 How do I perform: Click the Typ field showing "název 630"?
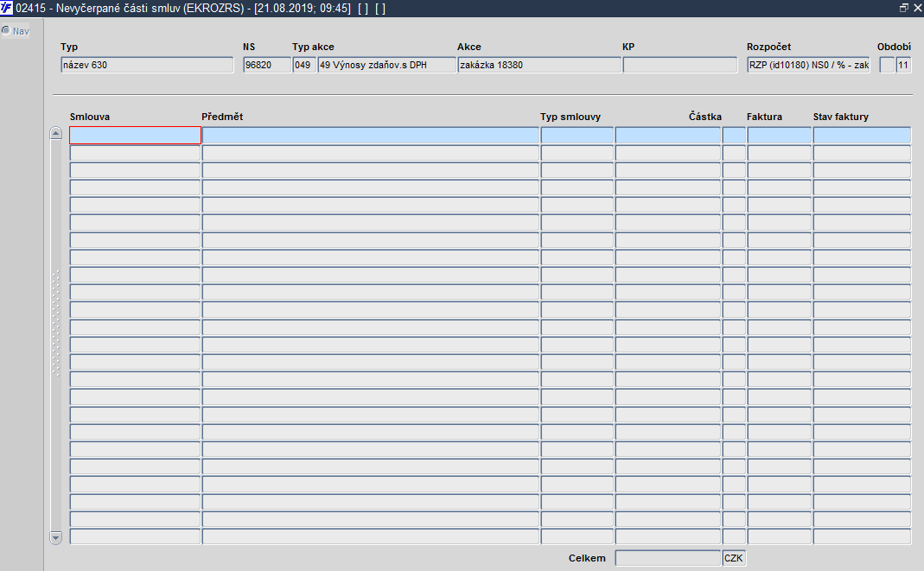(147, 65)
